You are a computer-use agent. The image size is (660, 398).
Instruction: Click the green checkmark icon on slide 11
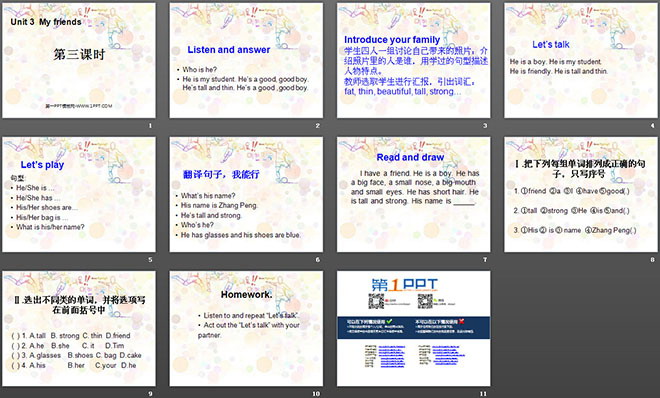pyautogui.click(x=389, y=321)
